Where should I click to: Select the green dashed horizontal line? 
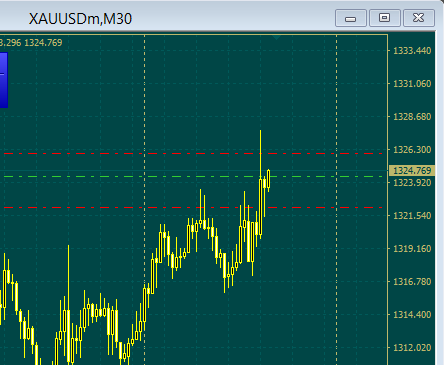point(193,176)
